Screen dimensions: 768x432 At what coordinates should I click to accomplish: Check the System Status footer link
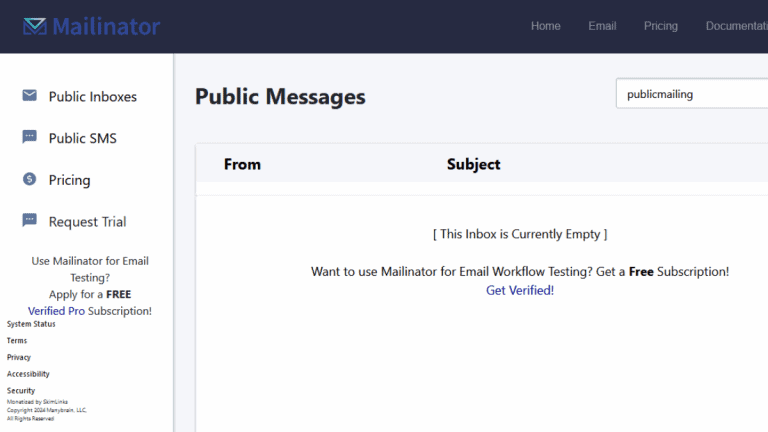click(x=31, y=324)
